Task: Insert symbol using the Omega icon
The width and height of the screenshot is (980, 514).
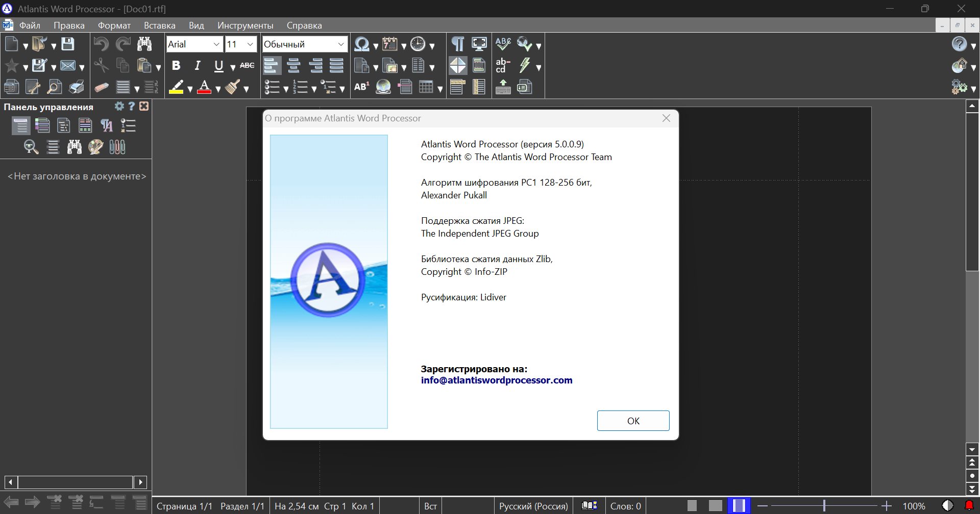Action: tap(361, 44)
